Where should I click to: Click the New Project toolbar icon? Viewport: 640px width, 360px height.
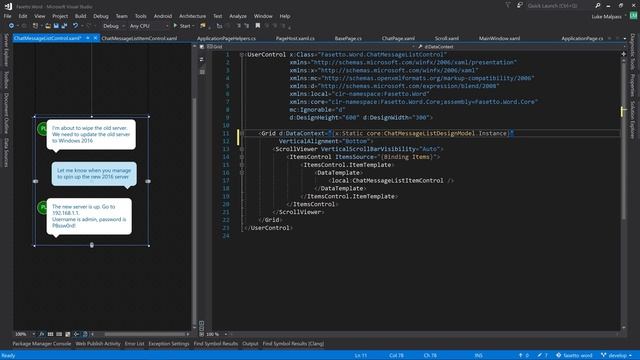[x=36, y=26]
